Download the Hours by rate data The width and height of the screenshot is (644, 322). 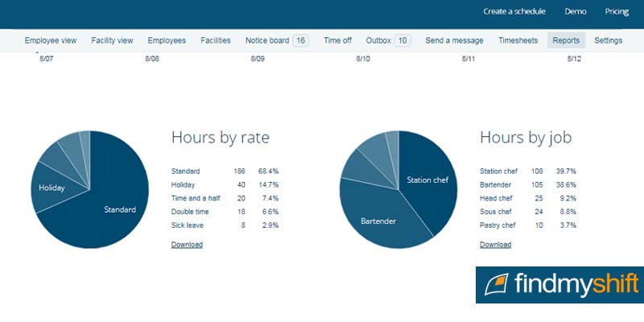187,245
